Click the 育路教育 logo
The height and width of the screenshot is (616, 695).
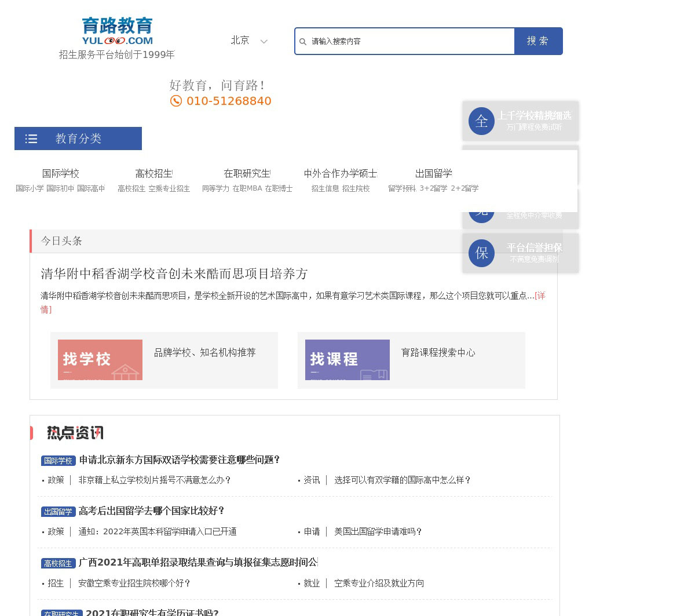pyautogui.click(x=117, y=31)
